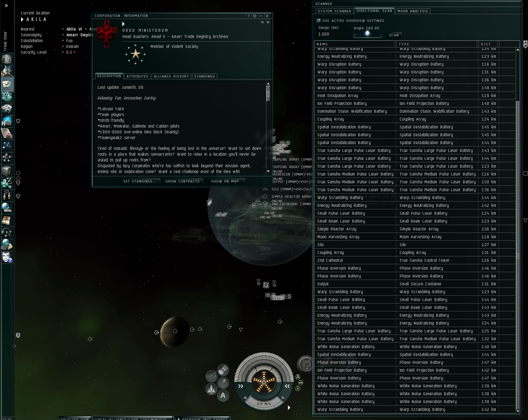528x420 pixels.
Task: Click the Scan button
Action: click(394, 35)
